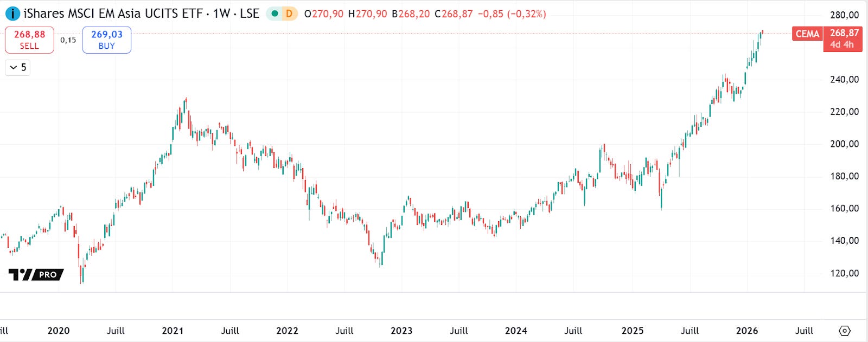
Task: Click the 268,88 SELL button
Action: tap(29, 40)
